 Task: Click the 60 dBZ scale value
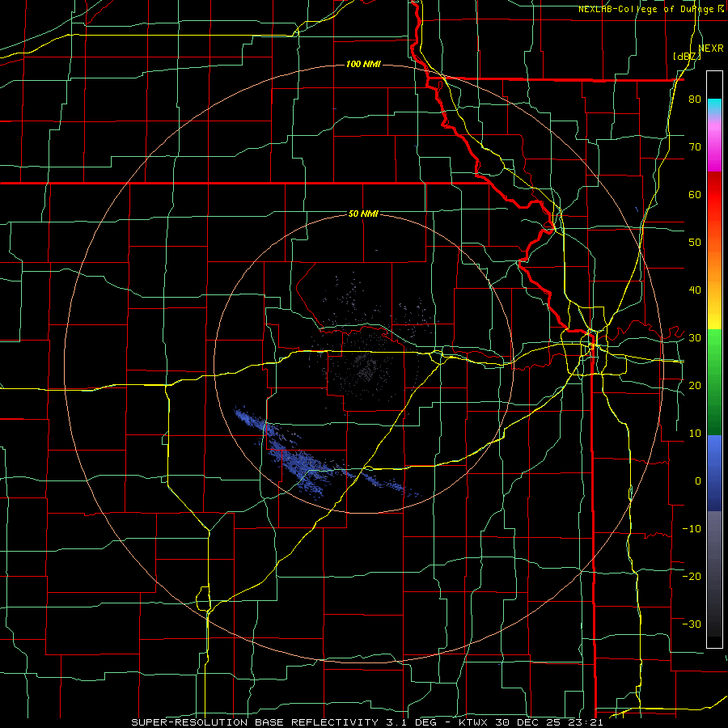[x=695, y=194]
